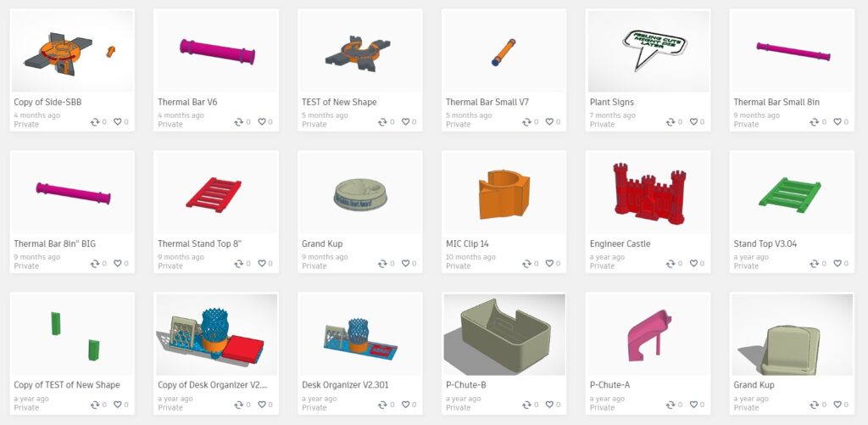
Task: Open the Plant Signs speech bubble thumbnail
Action: click(648, 51)
